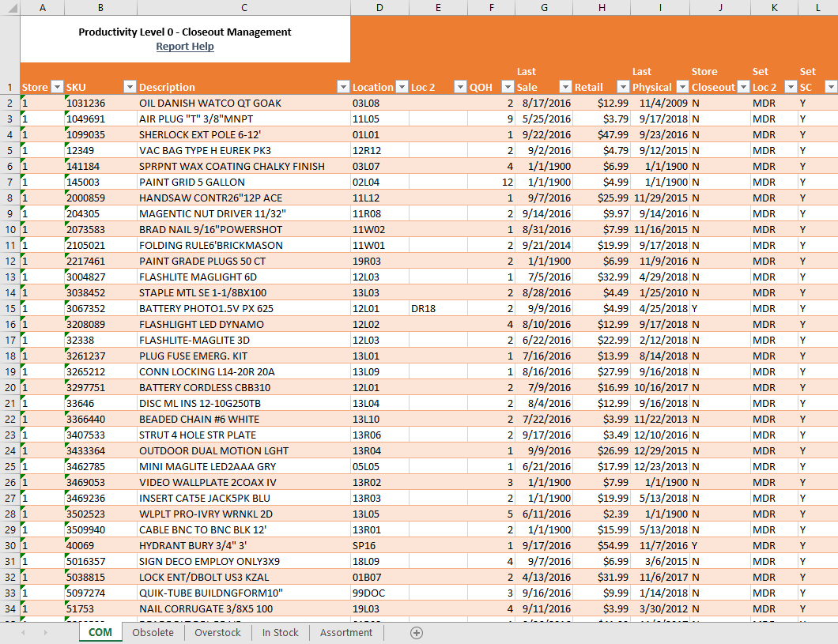The image size is (838, 644).
Task: Select SKU cell 3067352
Action: click(100, 309)
